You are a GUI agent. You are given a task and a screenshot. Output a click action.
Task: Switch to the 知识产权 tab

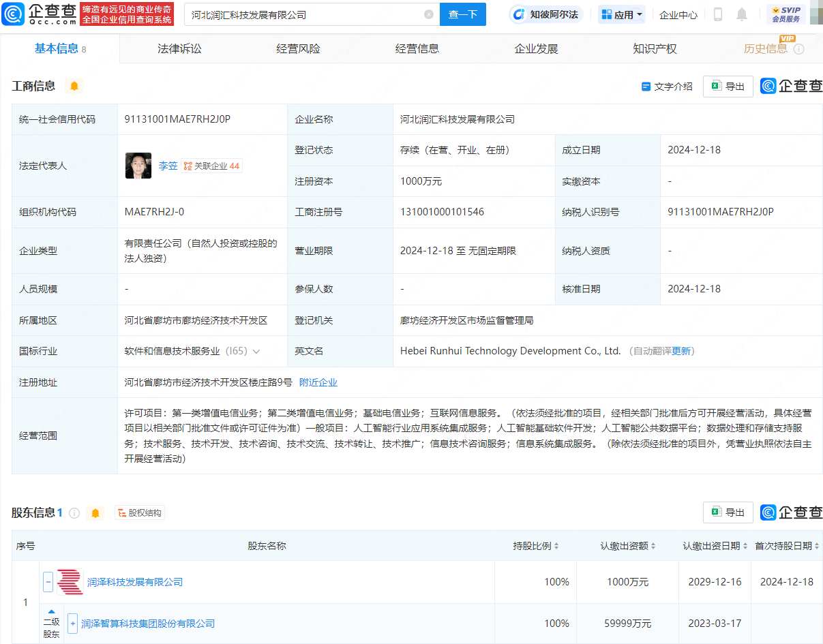coord(655,49)
